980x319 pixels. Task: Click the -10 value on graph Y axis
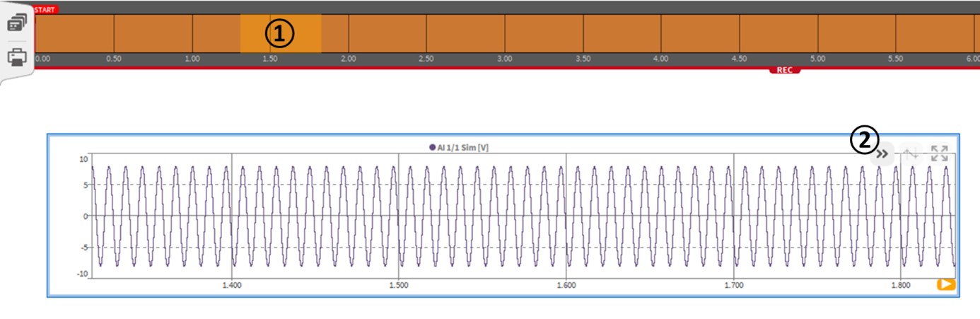tap(82, 274)
